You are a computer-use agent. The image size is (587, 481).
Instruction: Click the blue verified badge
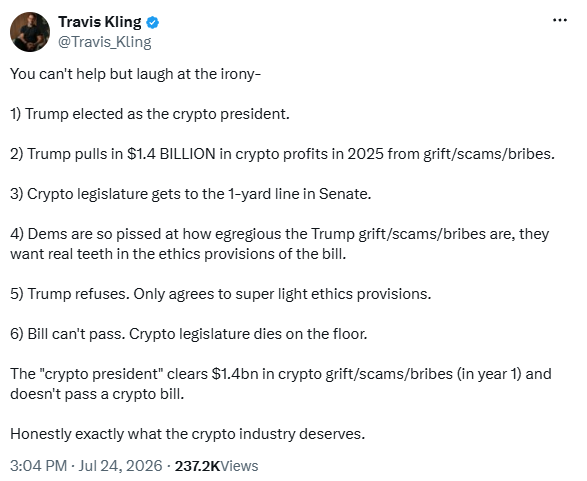(152, 23)
